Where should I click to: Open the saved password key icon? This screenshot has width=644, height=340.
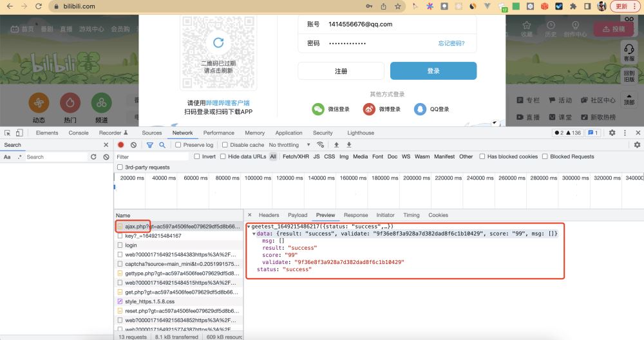pyautogui.click(x=369, y=6)
